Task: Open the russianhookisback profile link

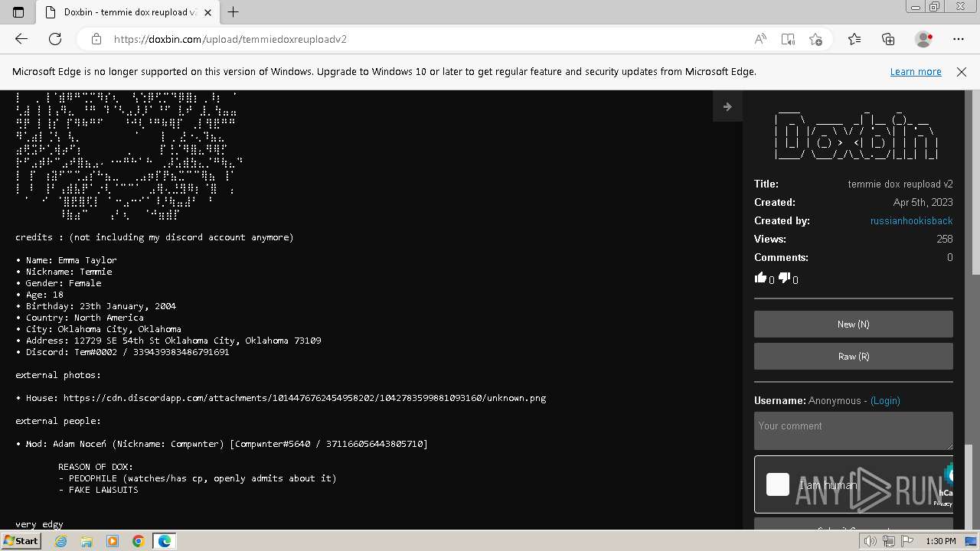Action: pyautogui.click(x=911, y=220)
